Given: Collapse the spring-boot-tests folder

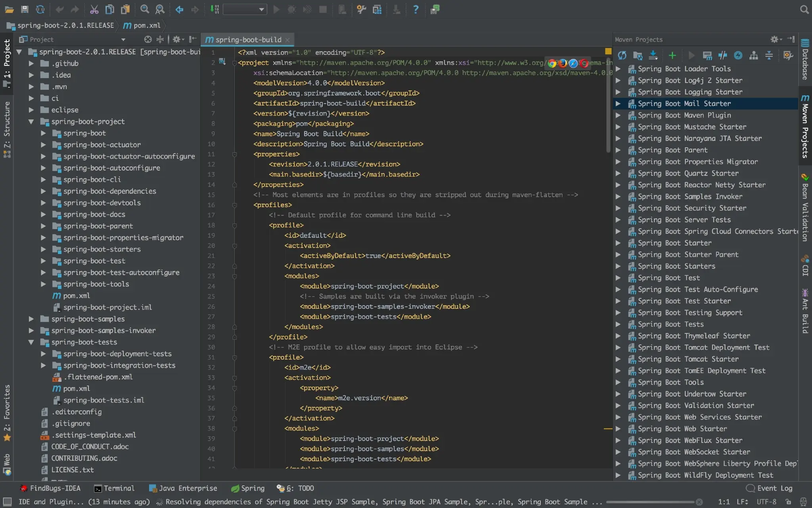Looking at the screenshot, I should click(31, 342).
